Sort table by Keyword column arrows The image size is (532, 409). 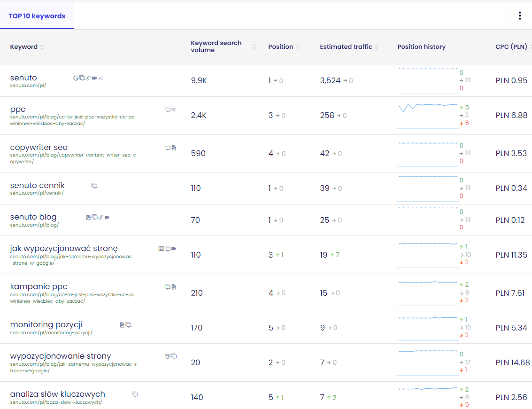point(42,47)
